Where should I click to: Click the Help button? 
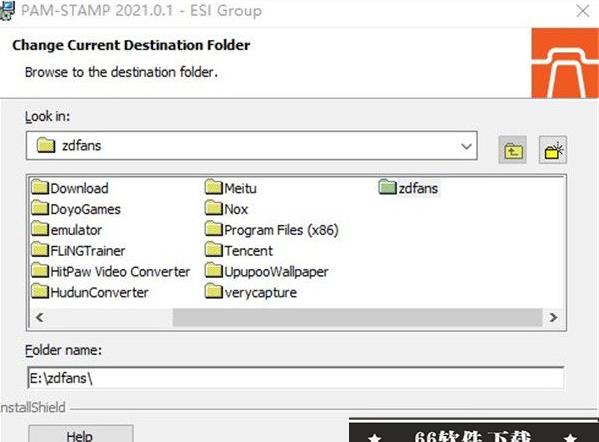coord(81,434)
